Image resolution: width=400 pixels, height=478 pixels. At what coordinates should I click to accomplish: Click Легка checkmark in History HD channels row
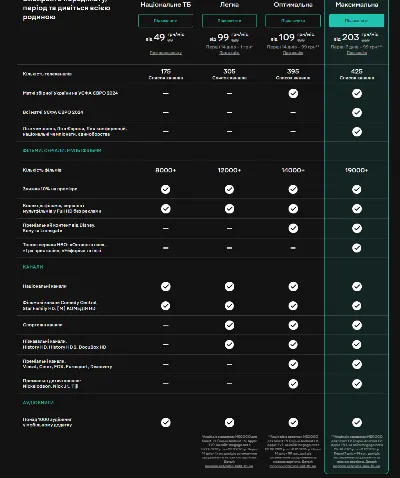click(229, 344)
